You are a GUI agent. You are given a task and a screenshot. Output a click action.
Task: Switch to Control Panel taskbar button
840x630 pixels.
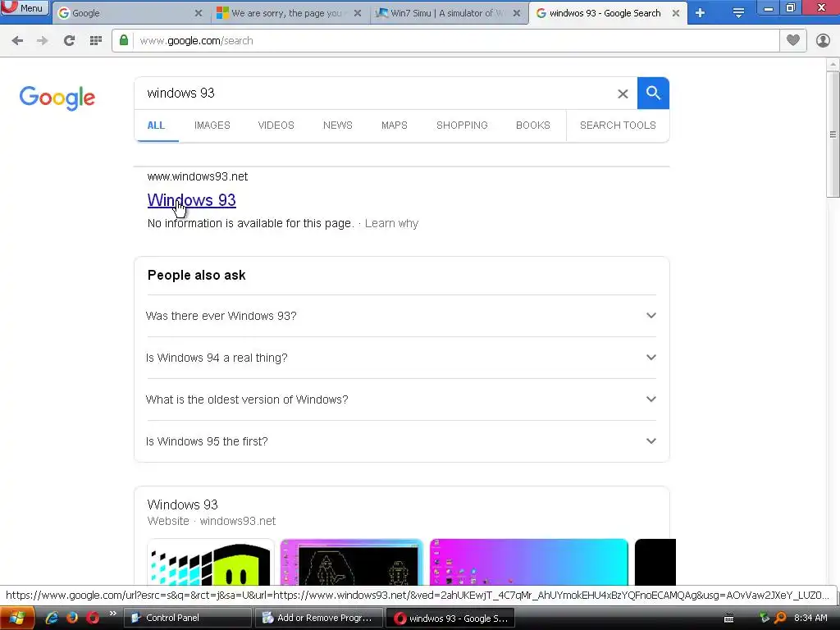(x=188, y=618)
